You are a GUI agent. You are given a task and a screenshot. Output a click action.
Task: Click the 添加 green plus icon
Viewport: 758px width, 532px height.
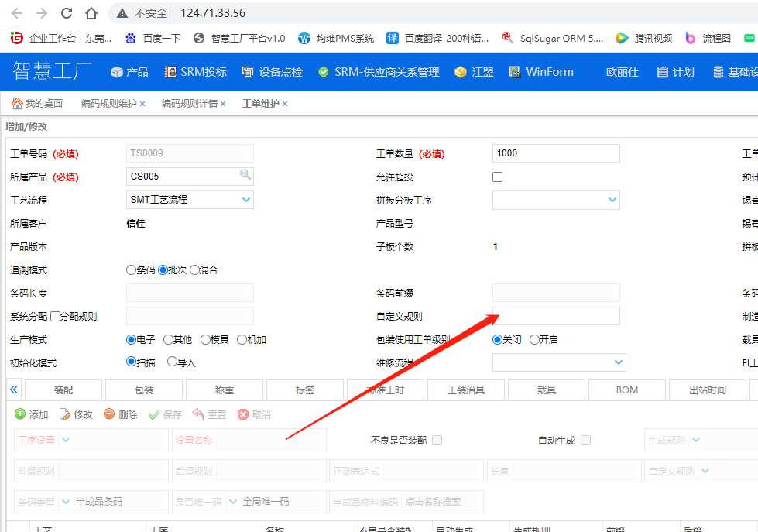coord(20,414)
